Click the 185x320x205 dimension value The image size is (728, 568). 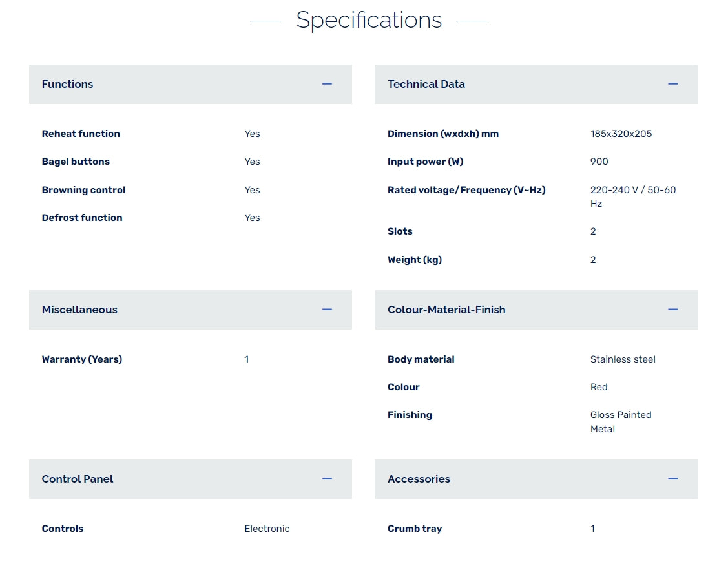[621, 134]
